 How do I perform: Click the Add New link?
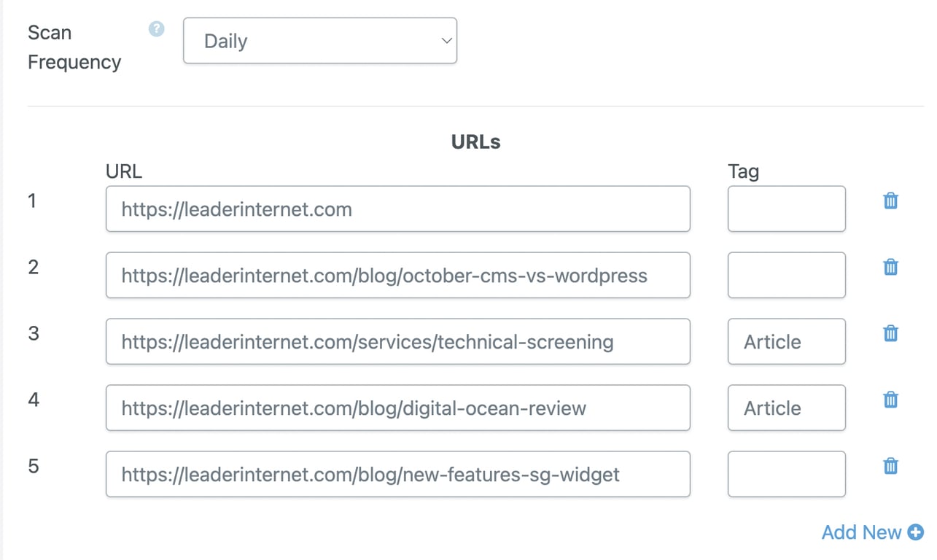[861, 533]
